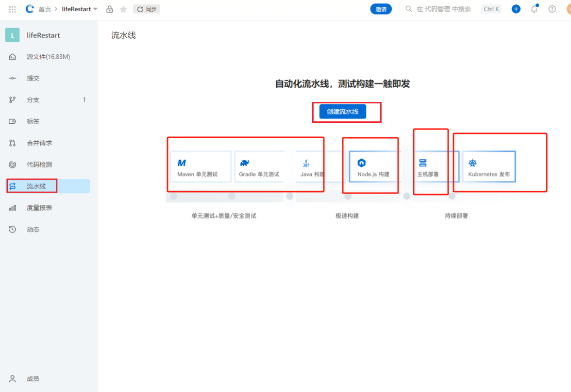Screen dimensions: 571x392
Task: Open the notifications bell icon
Action: 534,9
